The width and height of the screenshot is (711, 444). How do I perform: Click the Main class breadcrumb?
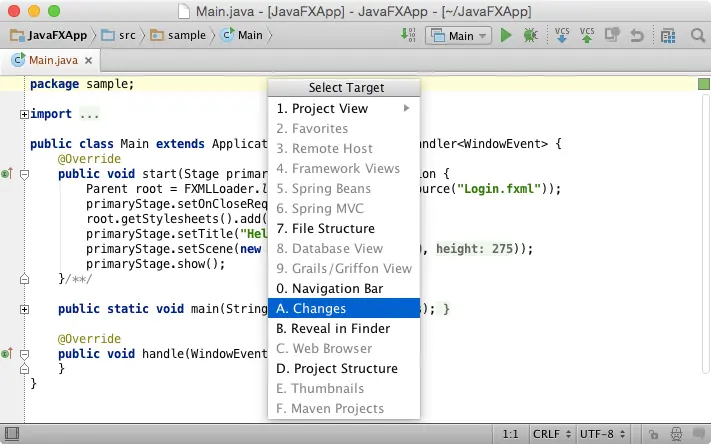pyautogui.click(x=241, y=35)
